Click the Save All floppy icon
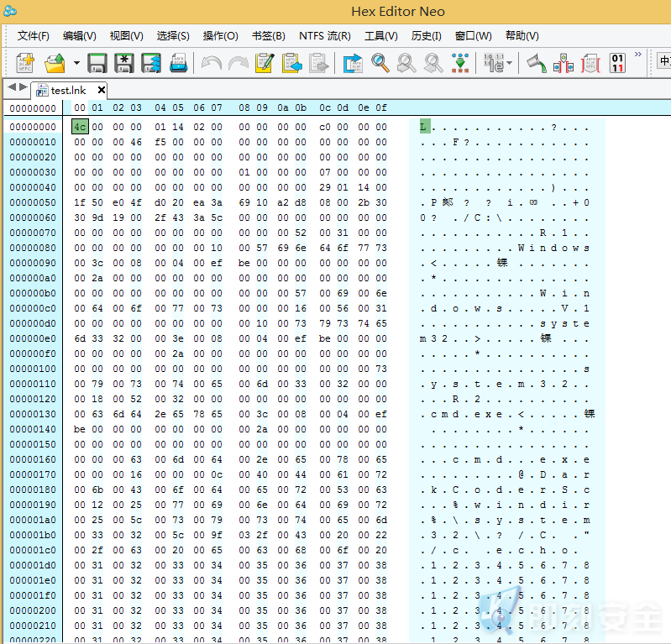Screen dimensions: 671x644 pyautogui.click(x=151, y=63)
